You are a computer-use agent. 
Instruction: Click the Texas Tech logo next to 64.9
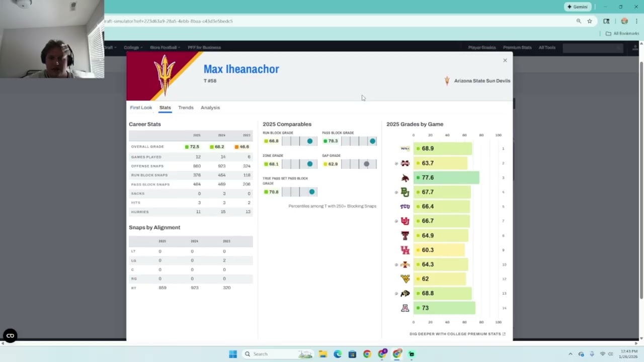405,235
